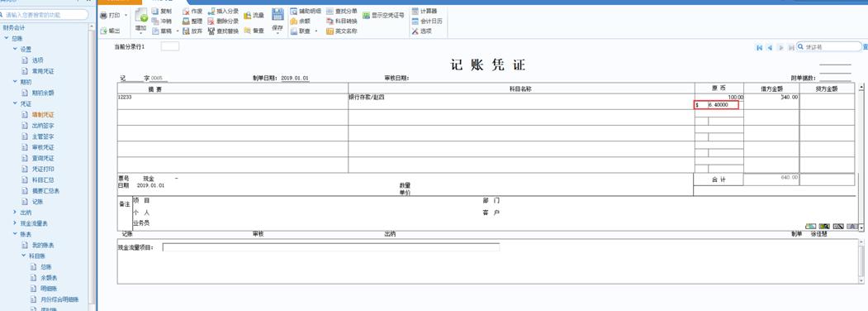Viewport: 868px width, 311px height.
Task: Expand the 现金流量表 tree node
Action: [x=15, y=223]
